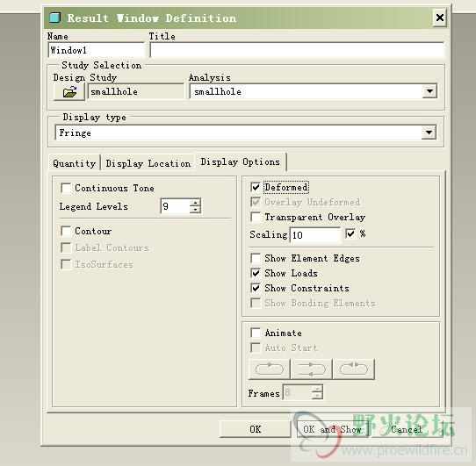
Task: Decrease Legend Levels with the down arrow
Action: pos(195,210)
